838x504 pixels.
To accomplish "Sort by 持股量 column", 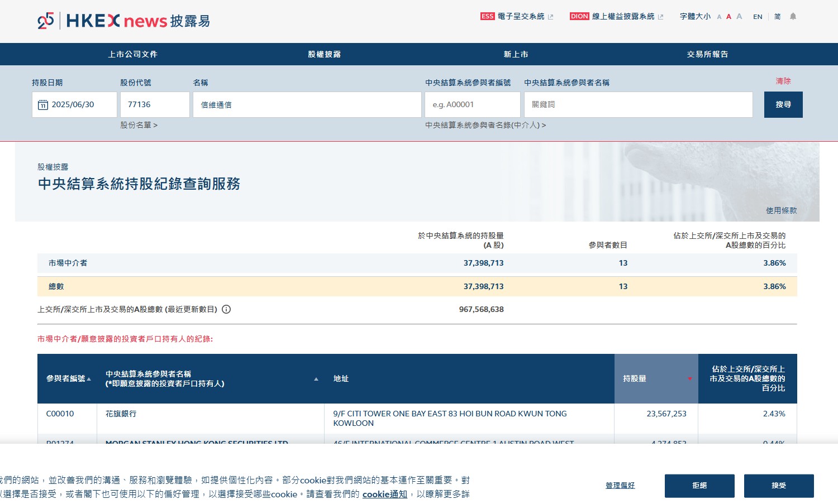I will point(656,378).
